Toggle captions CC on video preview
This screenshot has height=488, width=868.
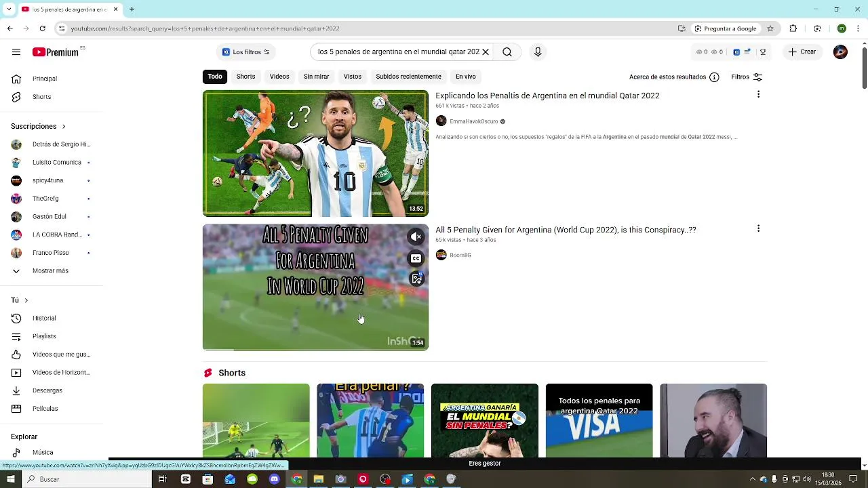pyautogui.click(x=416, y=258)
